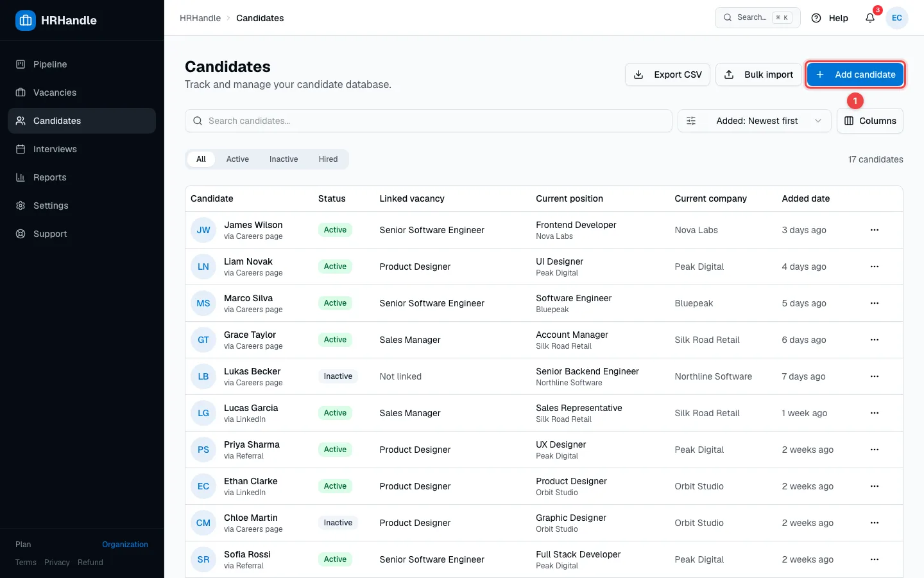Click the Current company column header

pyautogui.click(x=710, y=198)
